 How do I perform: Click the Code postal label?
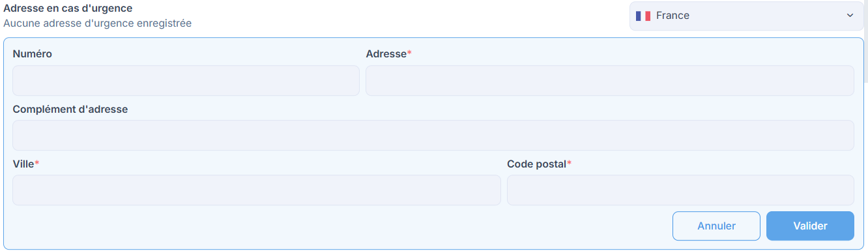[x=537, y=164]
